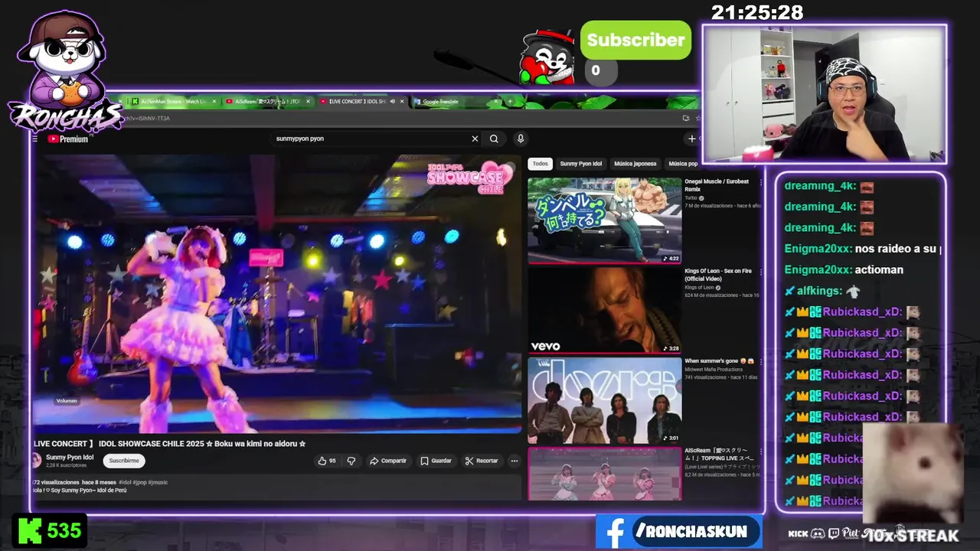Viewport: 980px width, 551px height.
Task: Open Onegai Muscle Eurobeat Remix thumbnail
Action: point(604,220)
